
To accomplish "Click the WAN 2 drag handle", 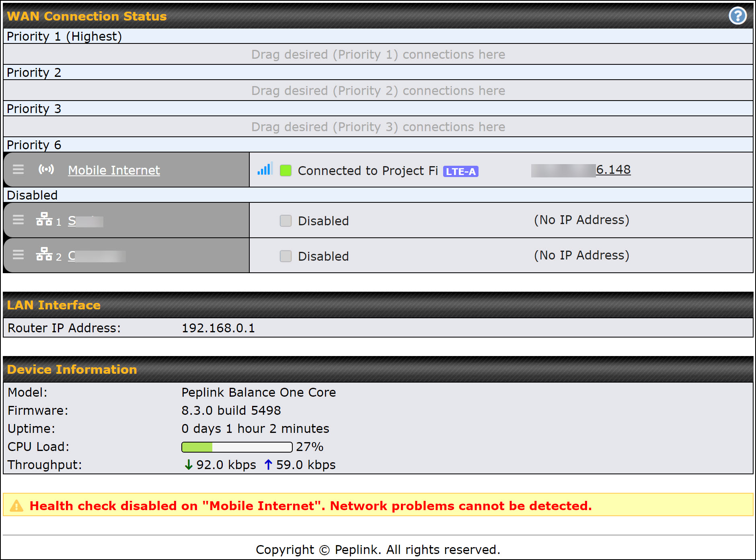I will click(18, 255).
